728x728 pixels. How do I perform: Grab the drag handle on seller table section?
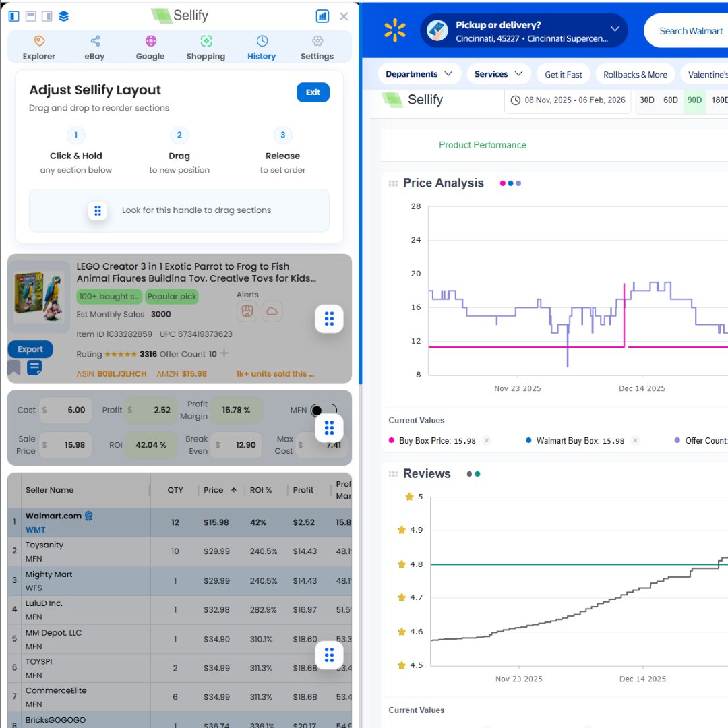pos(329,655)
